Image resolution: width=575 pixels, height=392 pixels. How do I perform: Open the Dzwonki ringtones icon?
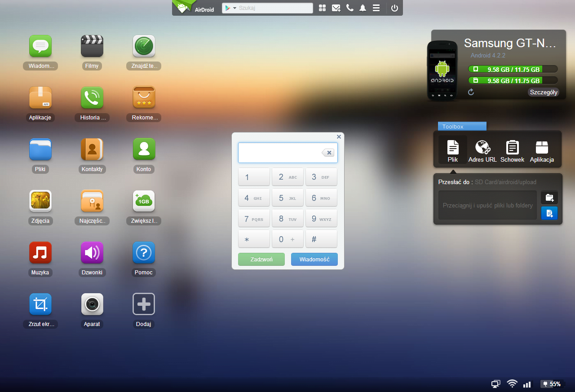[92, 253]
